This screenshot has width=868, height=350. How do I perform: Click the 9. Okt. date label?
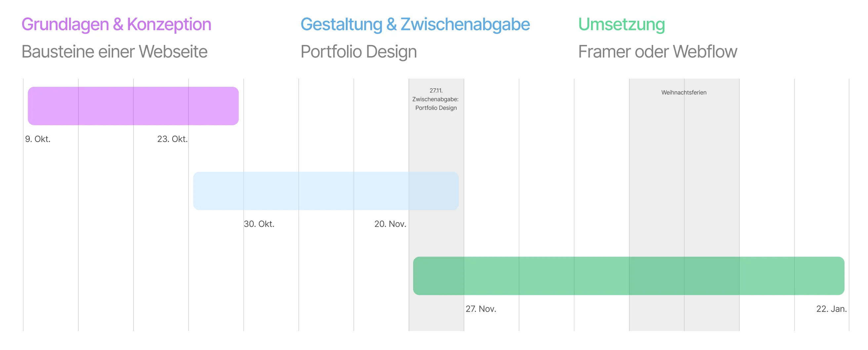point(38,139)
